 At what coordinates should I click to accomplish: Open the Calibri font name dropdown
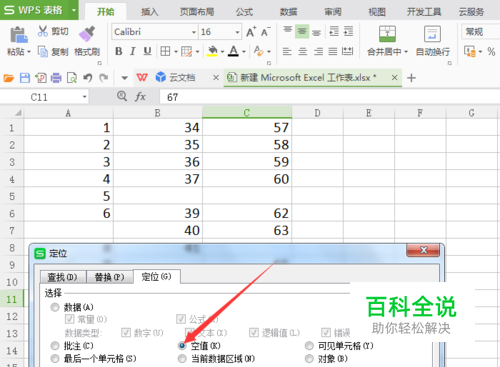(194, 32)
